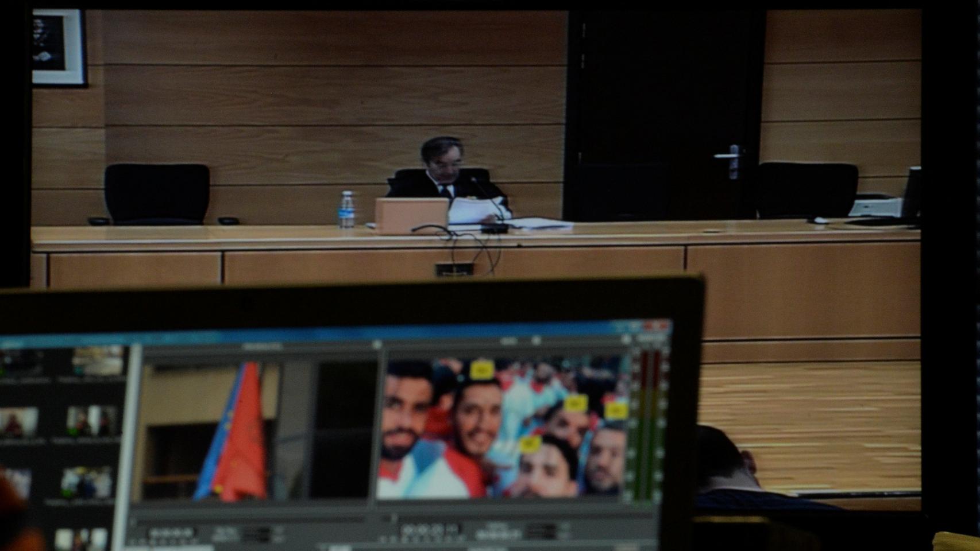Select the top-left clip thumbnail in the bin

(20, 363)
